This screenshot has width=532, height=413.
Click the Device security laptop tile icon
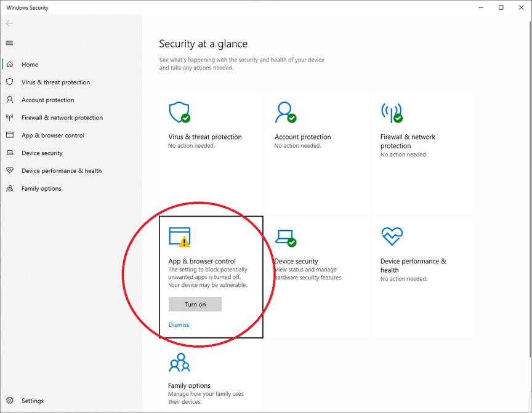(x=286, y=238)
